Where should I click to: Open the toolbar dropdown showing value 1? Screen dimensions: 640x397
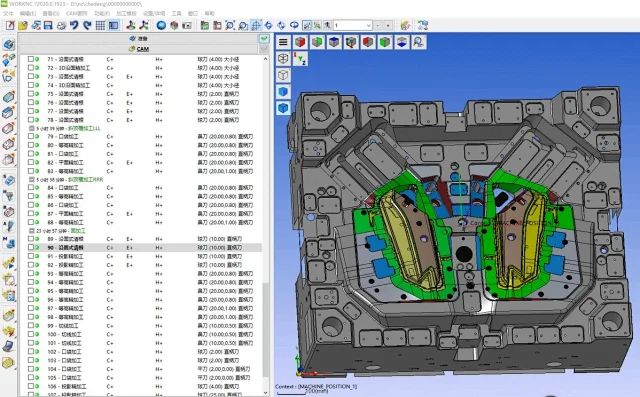click(353, 25)
